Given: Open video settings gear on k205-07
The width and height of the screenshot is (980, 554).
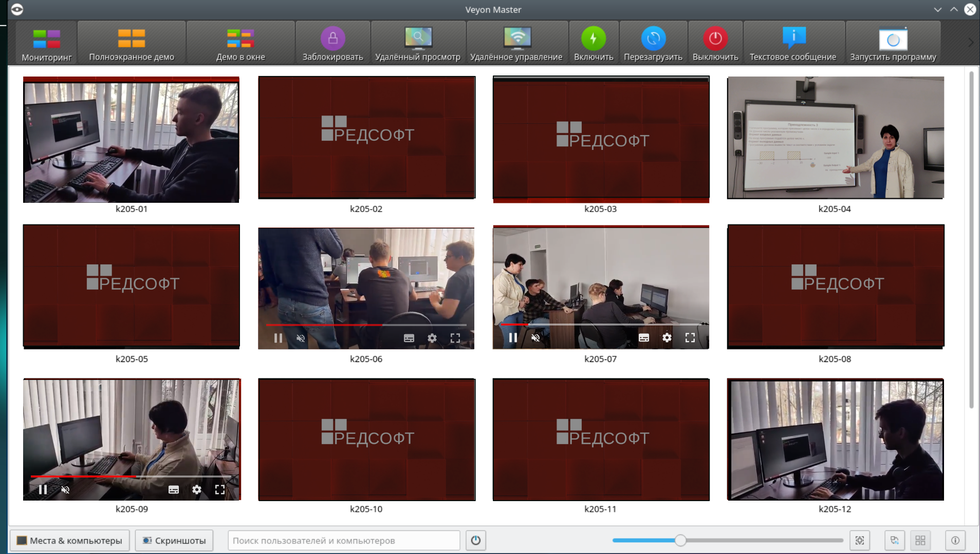Looking at the screenshot, I should (x=667, y=337).
